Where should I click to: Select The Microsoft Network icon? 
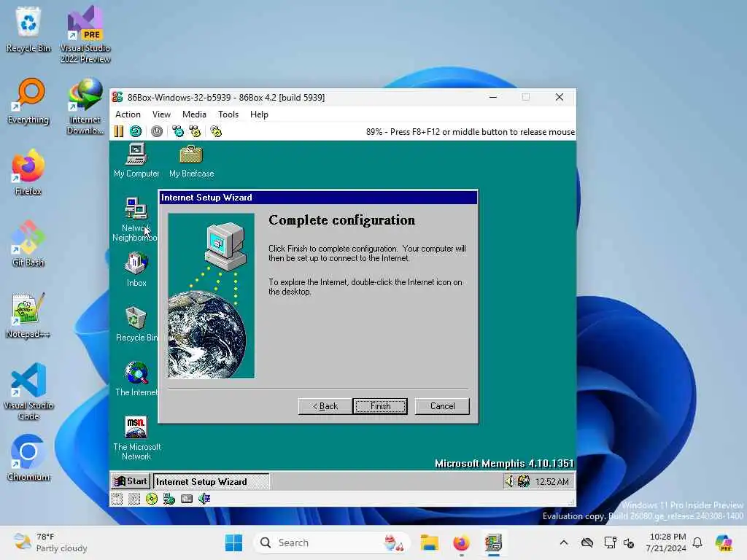[x=136, y=438]
